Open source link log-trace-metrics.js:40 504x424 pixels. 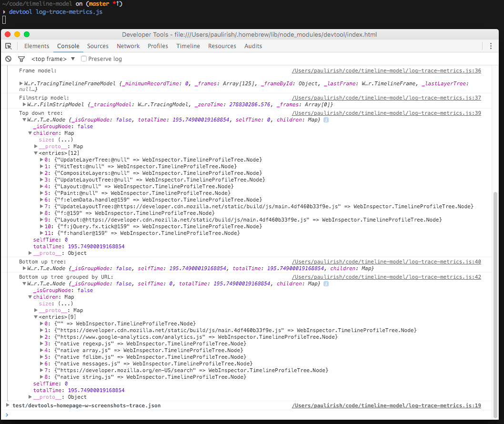click(386, 262)
